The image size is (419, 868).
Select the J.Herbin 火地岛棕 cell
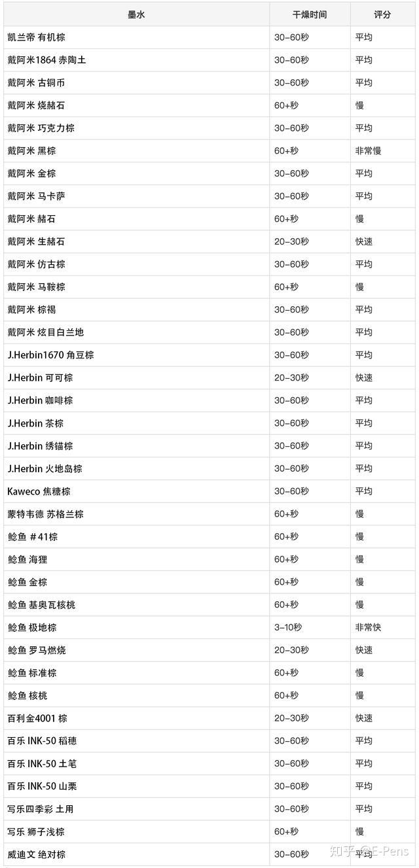45,468
